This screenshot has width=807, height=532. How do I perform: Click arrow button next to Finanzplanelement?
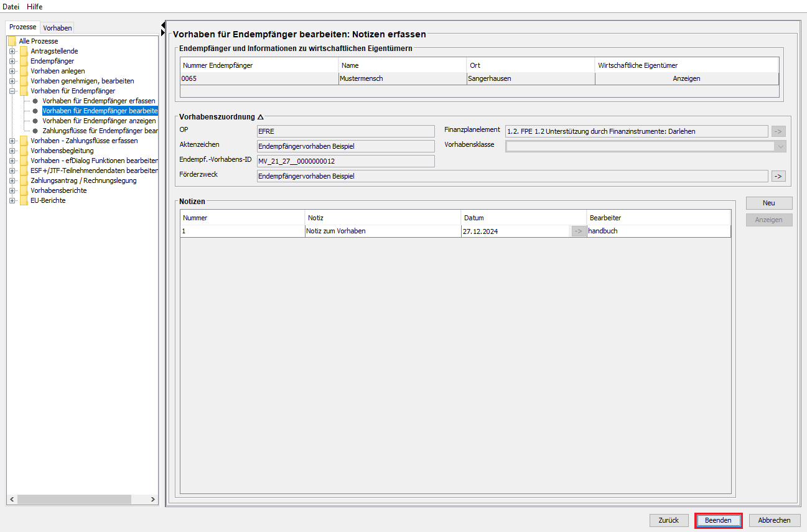pyautogui.click(x=778, y=131)
